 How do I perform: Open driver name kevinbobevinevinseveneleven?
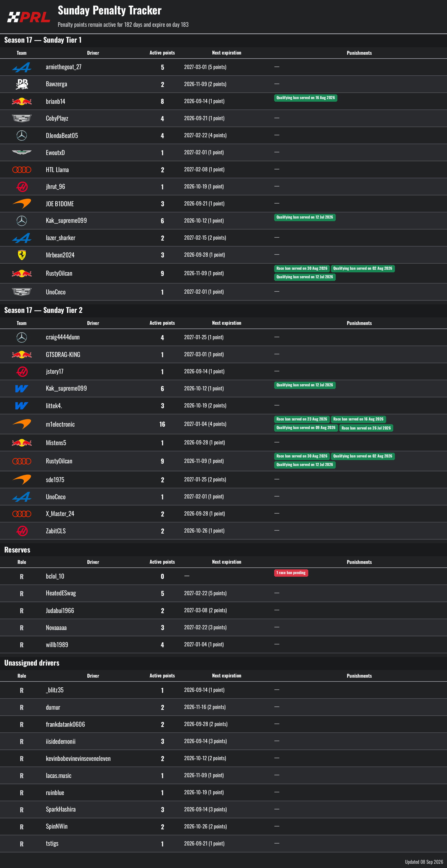click(x=78, y=758)
